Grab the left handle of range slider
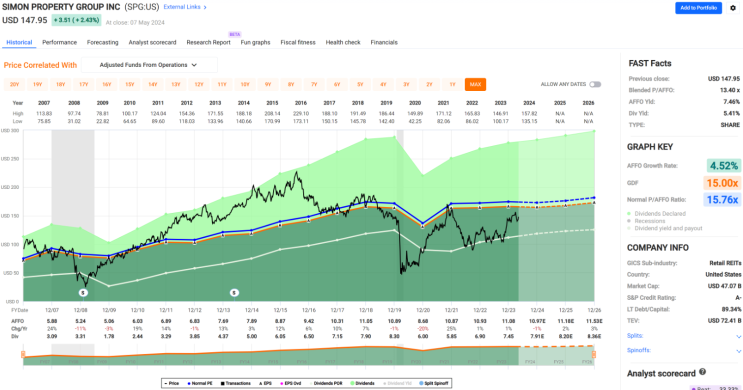The width and height of the screenshot is (743, 390). (x=23, y=354)
